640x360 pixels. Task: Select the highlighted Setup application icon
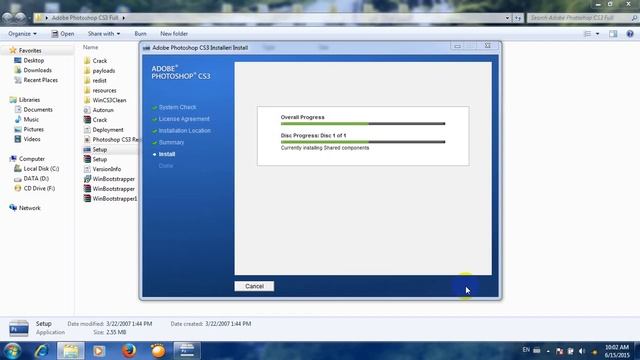(x=87, y=149)
